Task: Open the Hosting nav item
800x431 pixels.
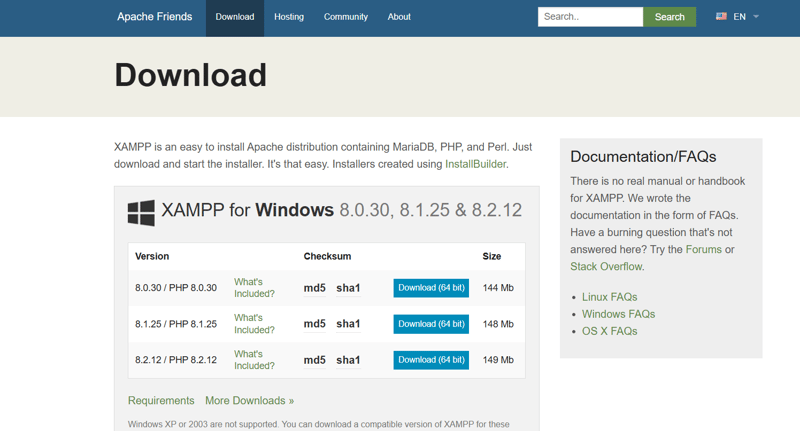Action: tap(289, 17)
